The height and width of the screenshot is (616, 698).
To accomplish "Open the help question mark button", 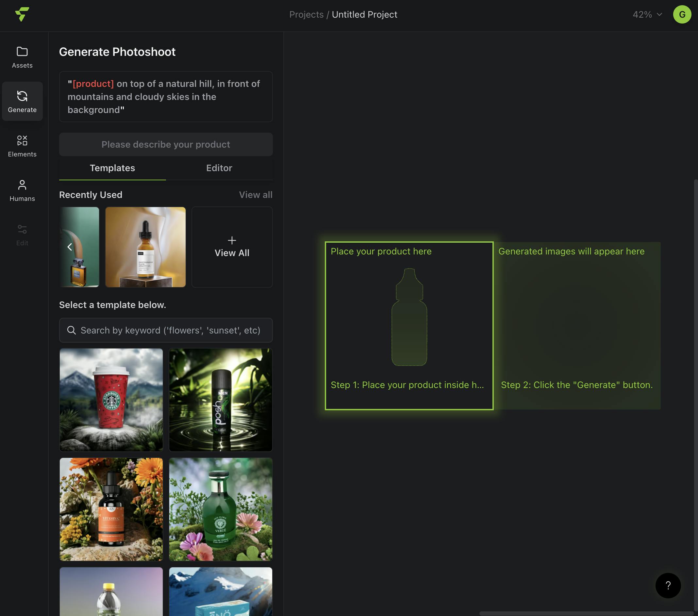I will [x=668, y=585].
